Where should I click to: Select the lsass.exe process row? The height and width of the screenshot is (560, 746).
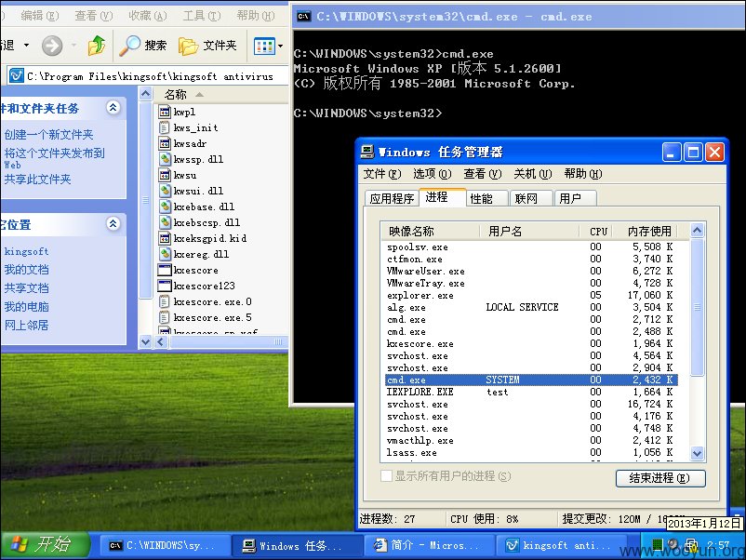point(530,452)
